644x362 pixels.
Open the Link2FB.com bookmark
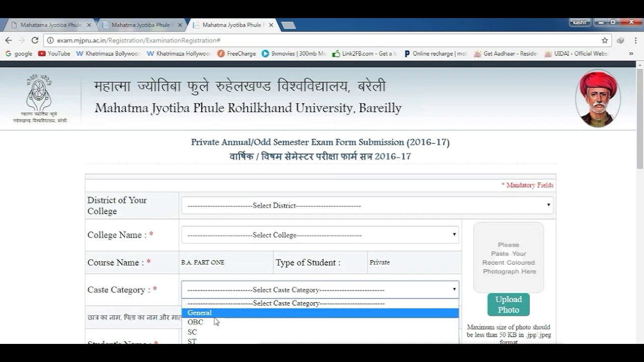pos(365,53)
